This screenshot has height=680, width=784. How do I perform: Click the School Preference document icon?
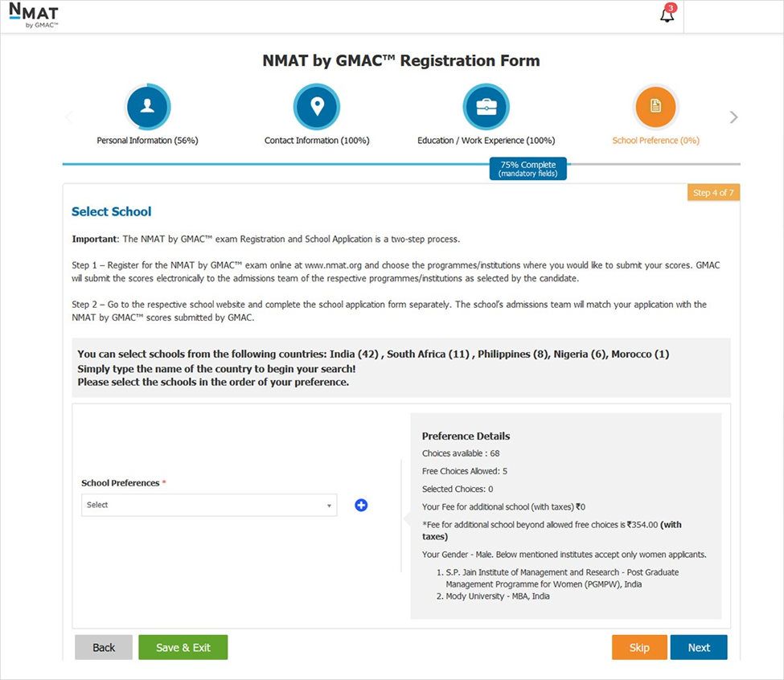click(x=655, y=107)
